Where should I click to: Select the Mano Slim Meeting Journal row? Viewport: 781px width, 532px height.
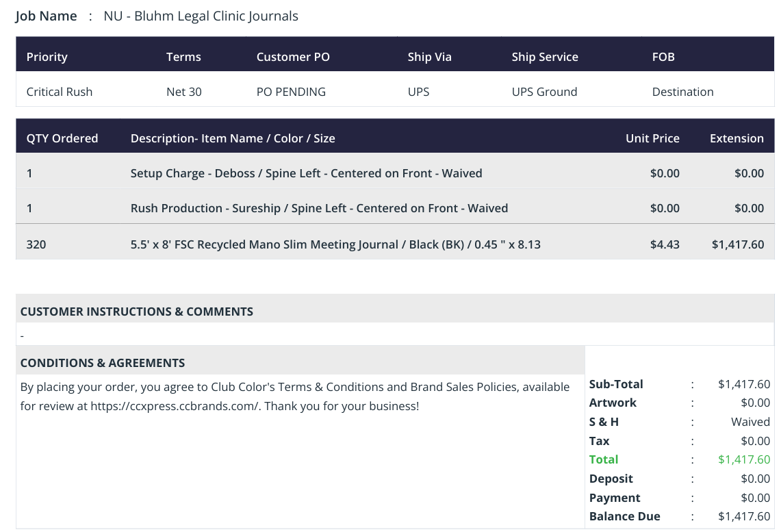[x=395, y=244]
